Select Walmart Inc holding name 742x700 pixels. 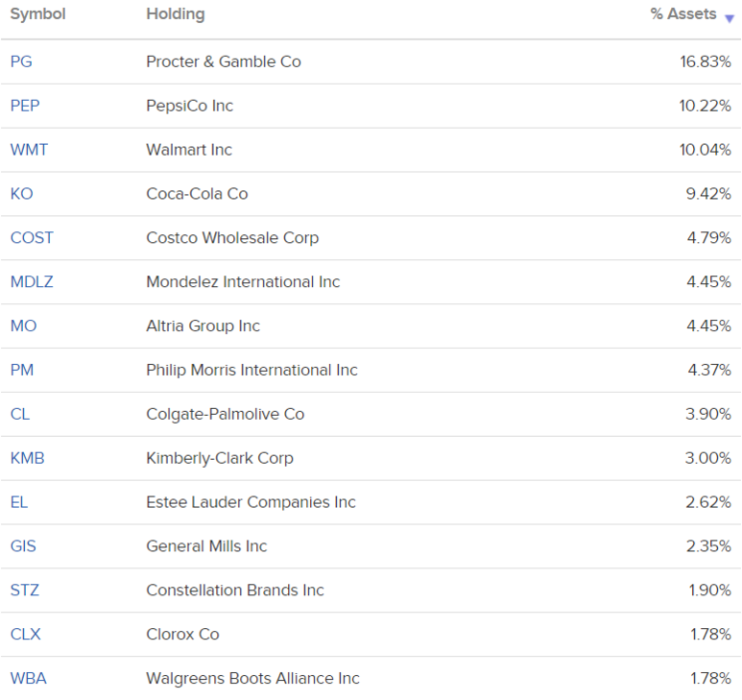click(x=189, y=150)
